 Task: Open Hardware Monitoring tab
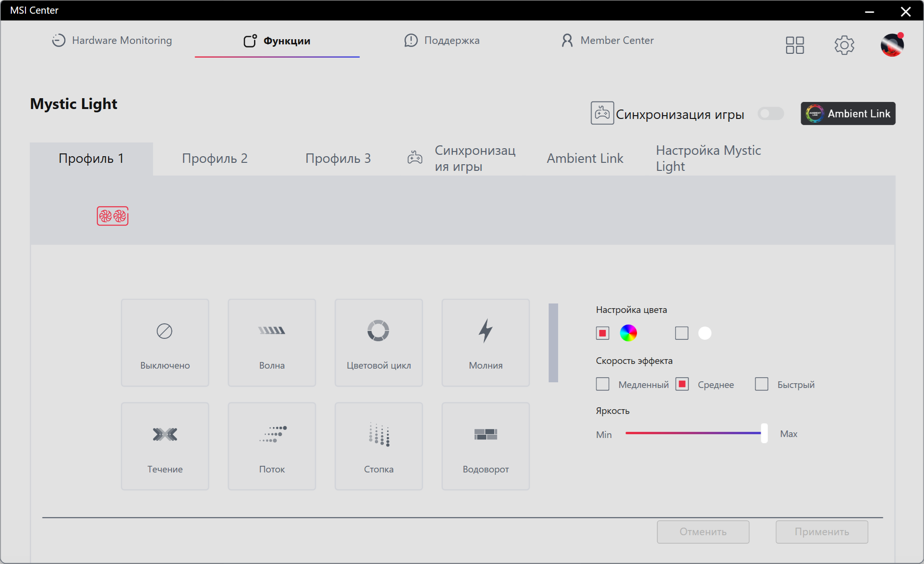(x=112, y=41)
